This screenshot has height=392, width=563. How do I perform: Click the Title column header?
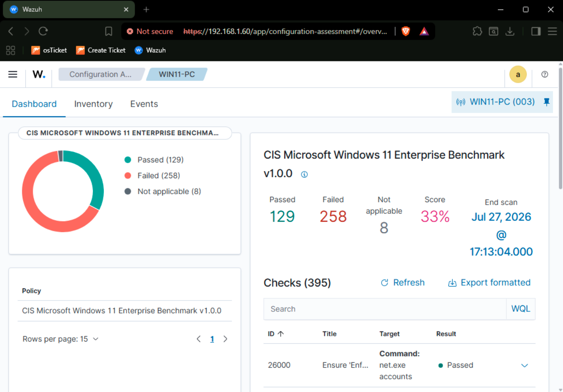[330, 334]
